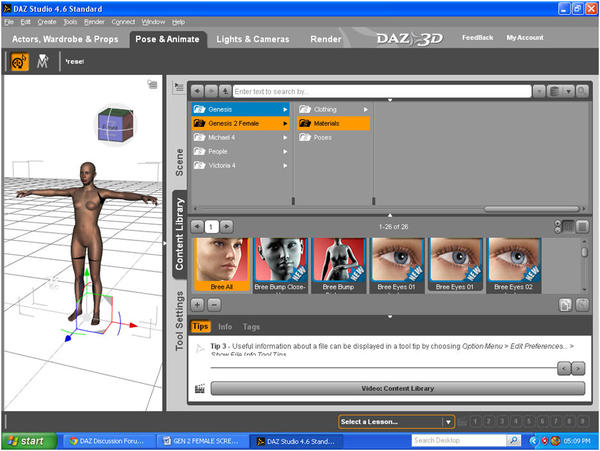Image resolution: width=600 pixels, height=451 pixels.
Task: Click the plus button below thumbnails
Action: (x=197, y=305)
